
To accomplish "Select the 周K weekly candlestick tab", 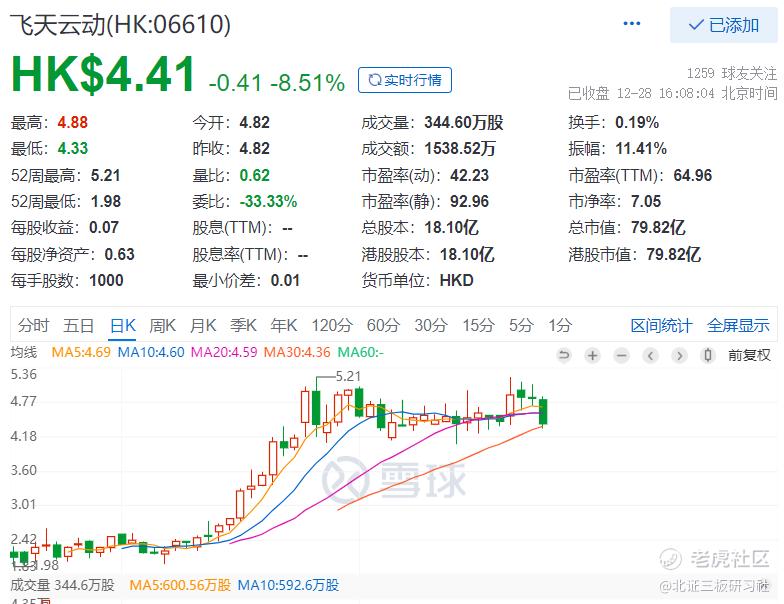I will 162,326.
